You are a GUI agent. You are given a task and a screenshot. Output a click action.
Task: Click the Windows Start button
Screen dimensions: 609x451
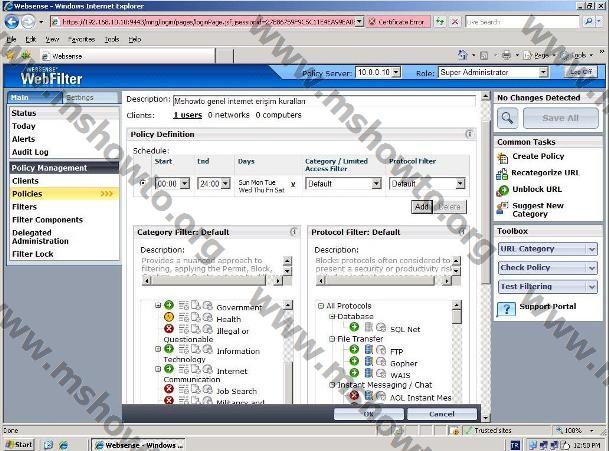click(19, 444)
